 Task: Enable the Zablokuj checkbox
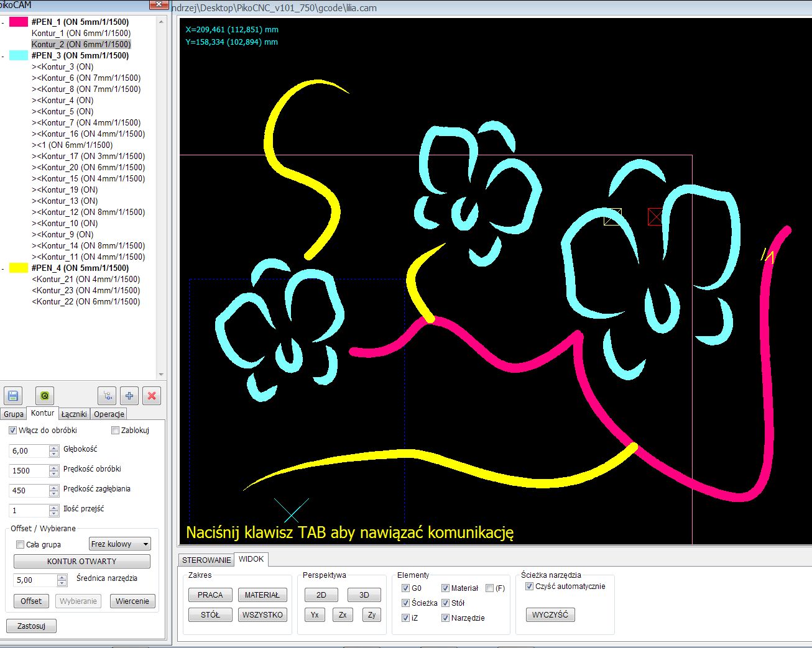click(x=115, y=430)
